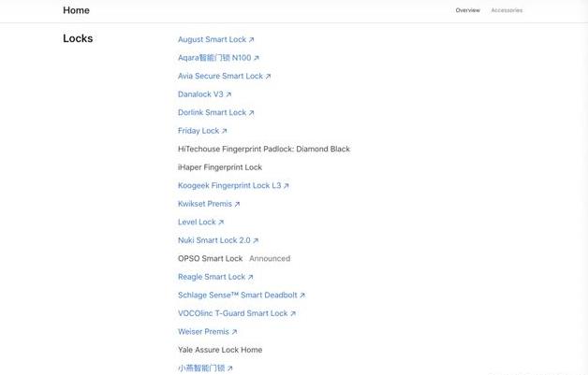This screenshot has height=375, width=588.
Task: Open the Avia Secure Smart Lock link
Action: click(x=225, y=76)
